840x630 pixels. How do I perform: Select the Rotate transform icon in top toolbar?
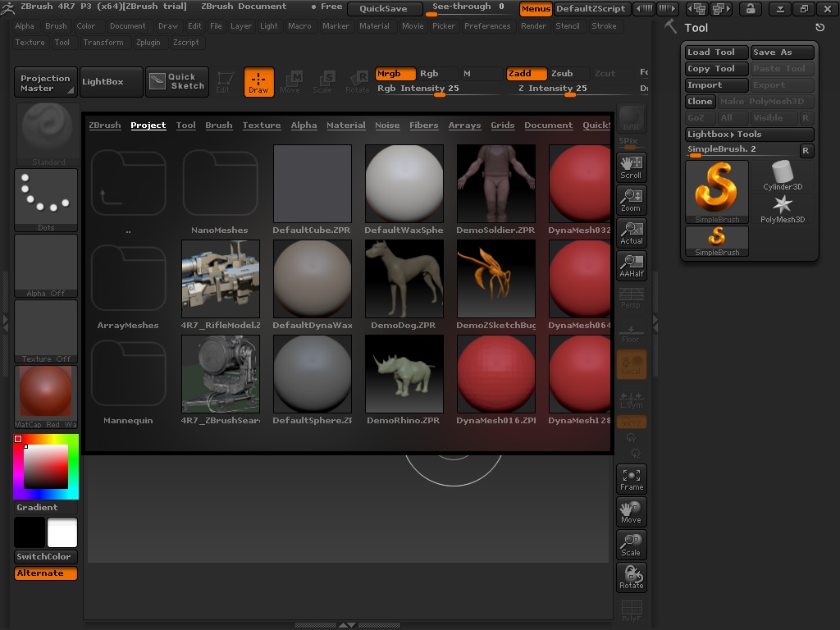pyautogui.click(x=358, y=81)
